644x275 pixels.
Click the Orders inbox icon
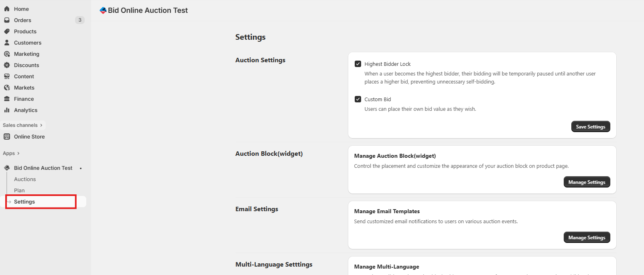pos(7,20)
